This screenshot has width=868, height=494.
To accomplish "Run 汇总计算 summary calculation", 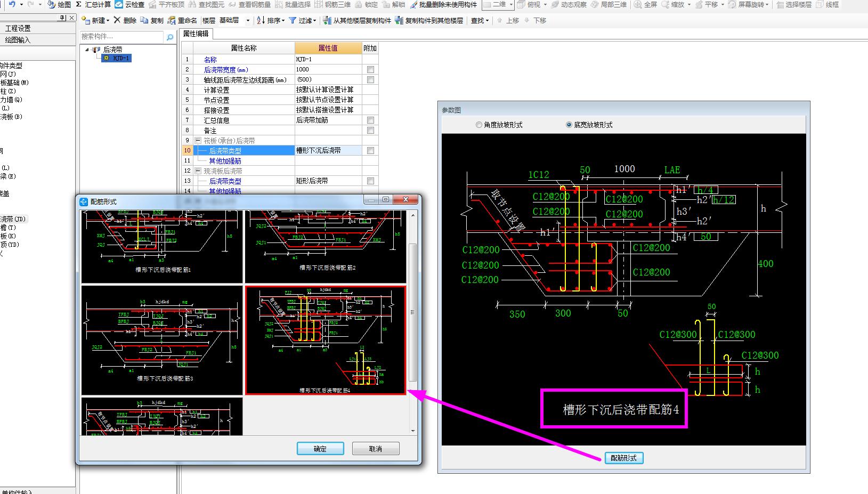I will (x=93, y=4).
